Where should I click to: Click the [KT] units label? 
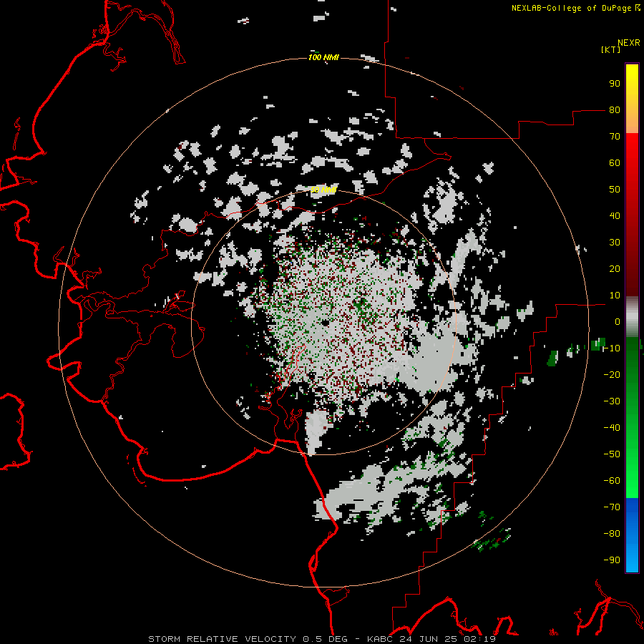(611, 49)
